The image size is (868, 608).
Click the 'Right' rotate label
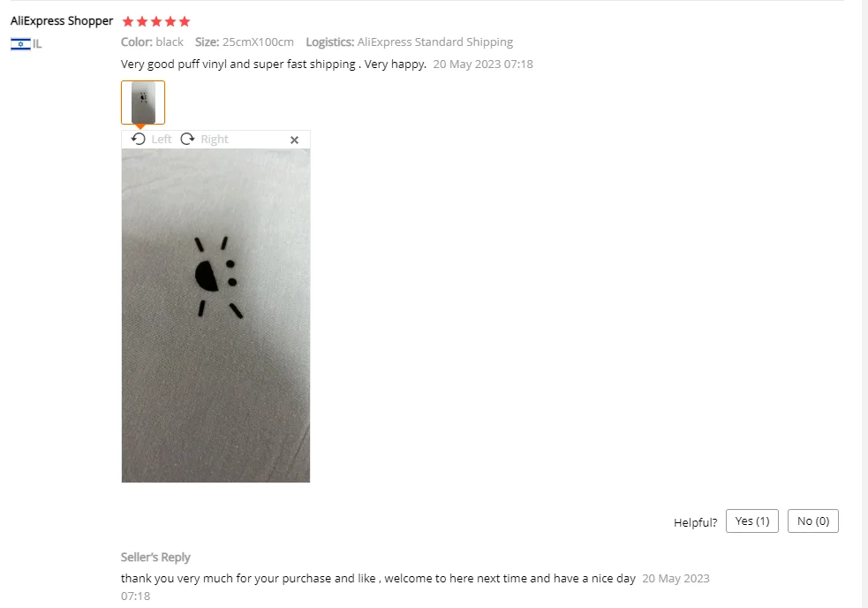click(x=215, y=139)
